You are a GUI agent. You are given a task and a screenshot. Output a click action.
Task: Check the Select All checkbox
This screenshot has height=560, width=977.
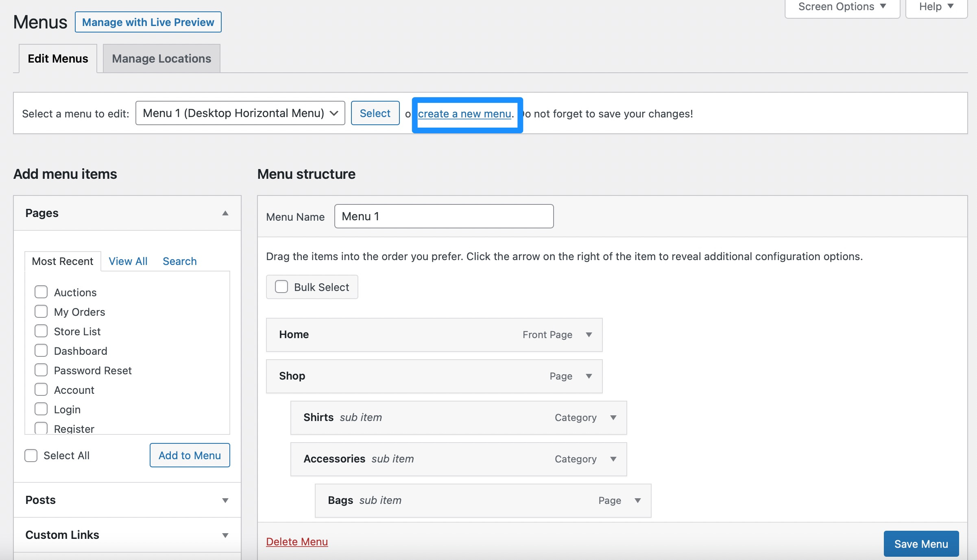click(x=31, y=455)
